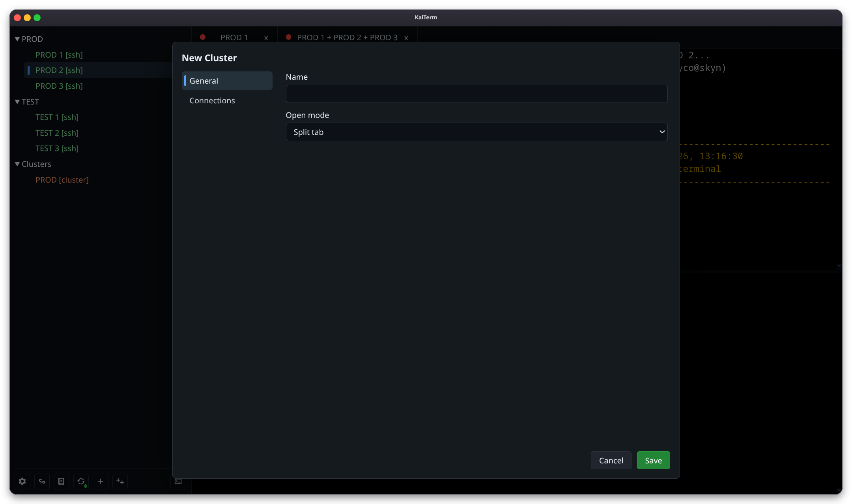Click the sync icon with green dot

(81, 481)
